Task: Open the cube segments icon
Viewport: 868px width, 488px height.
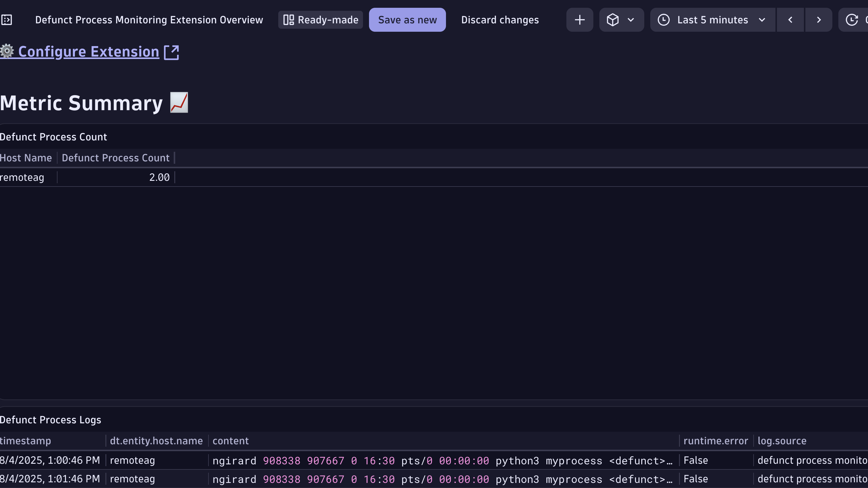Action: pos(613,20)
